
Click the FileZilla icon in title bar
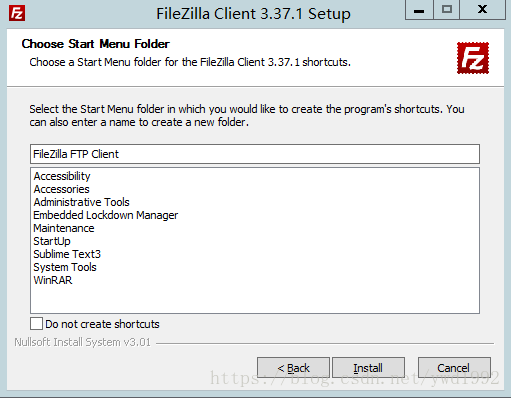coord(17,13)
